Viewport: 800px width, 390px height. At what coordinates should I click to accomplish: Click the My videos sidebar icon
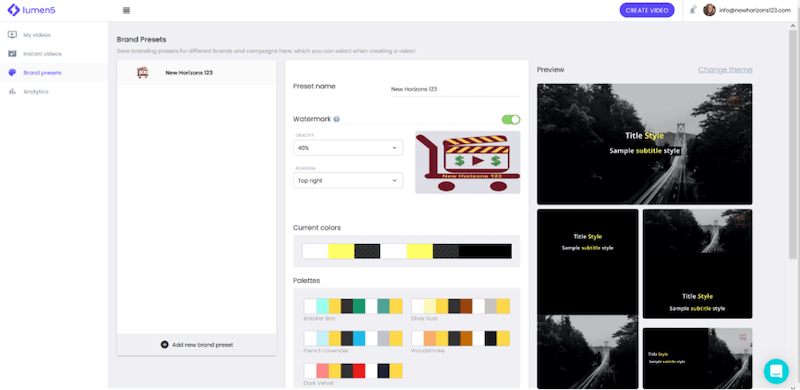pos(12,35)
